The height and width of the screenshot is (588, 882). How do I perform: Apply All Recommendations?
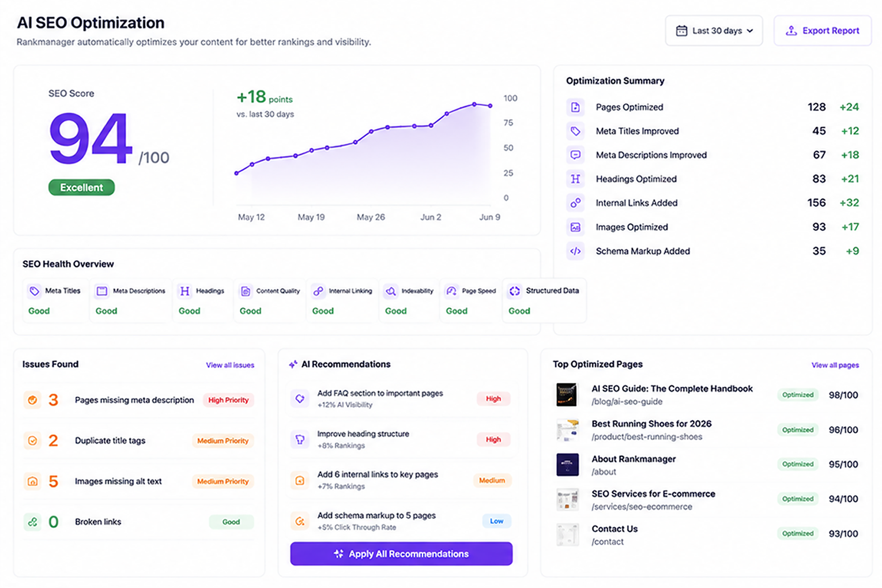[401, 553]
